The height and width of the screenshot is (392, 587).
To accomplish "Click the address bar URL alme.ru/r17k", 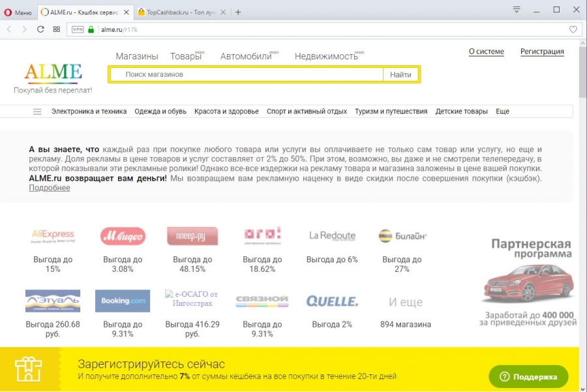I will pyautogui.click(x=119, y=29).
